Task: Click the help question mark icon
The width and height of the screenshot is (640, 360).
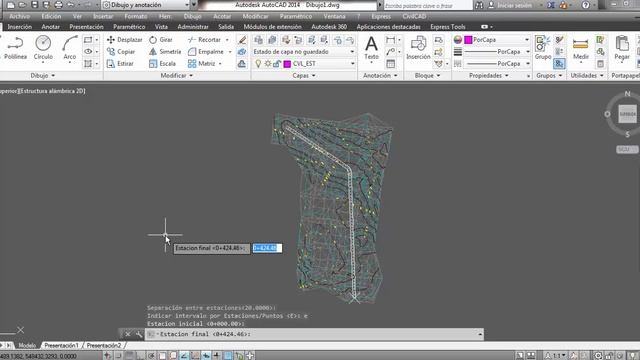Action: point(586,5)
